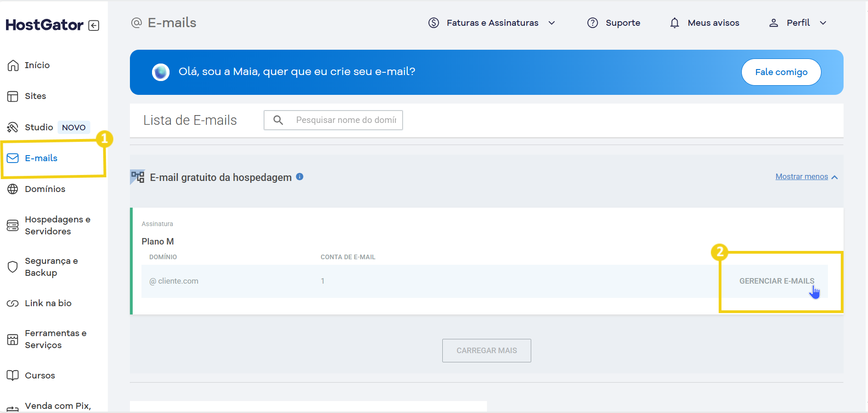The image size is (868, 413).
Task: Click the @ cliente.com domain cell
Action: (174, 281)
